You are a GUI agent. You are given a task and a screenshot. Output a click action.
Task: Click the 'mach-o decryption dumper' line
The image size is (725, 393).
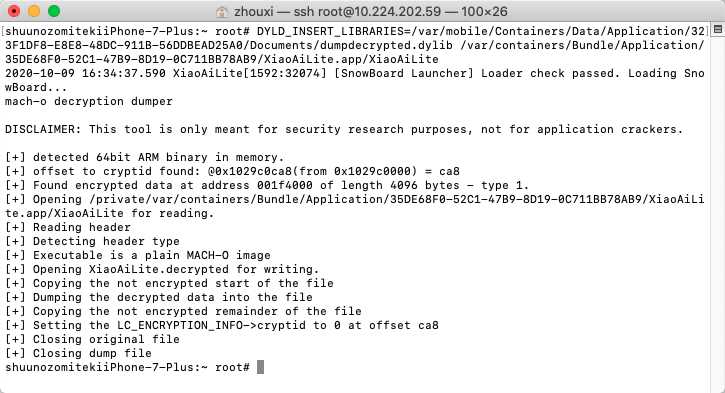[x=89, y=101]
